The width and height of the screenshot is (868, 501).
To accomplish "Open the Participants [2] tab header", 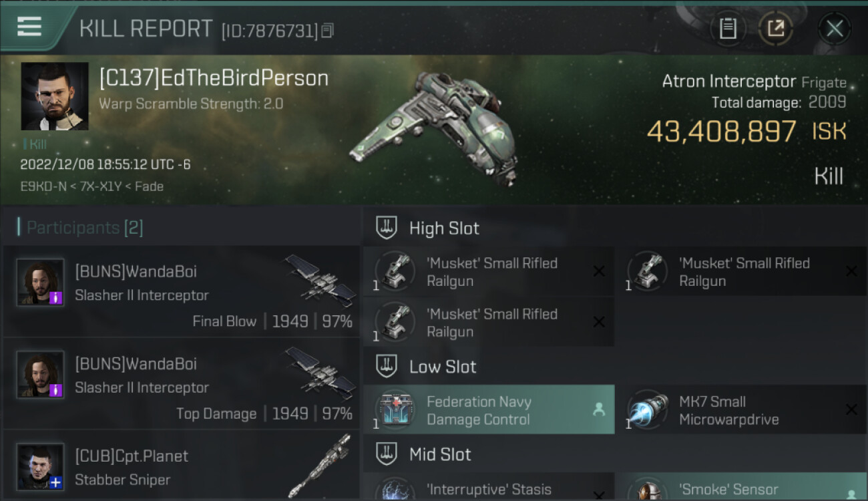I will click(x=80, y=228).
